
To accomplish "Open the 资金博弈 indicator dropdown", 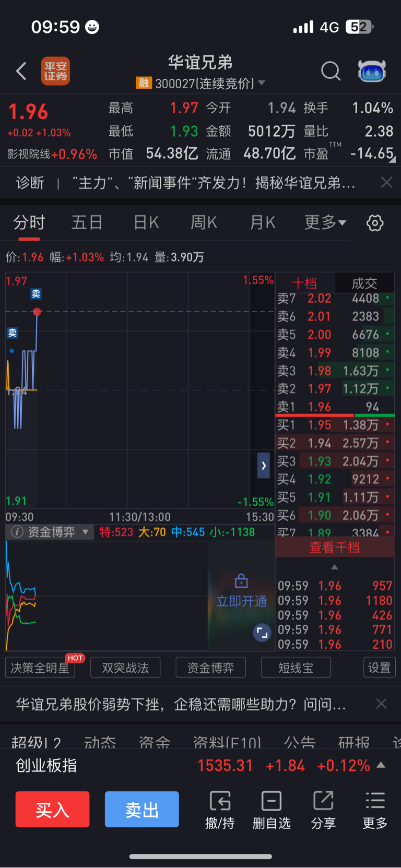I will [85, 532].
